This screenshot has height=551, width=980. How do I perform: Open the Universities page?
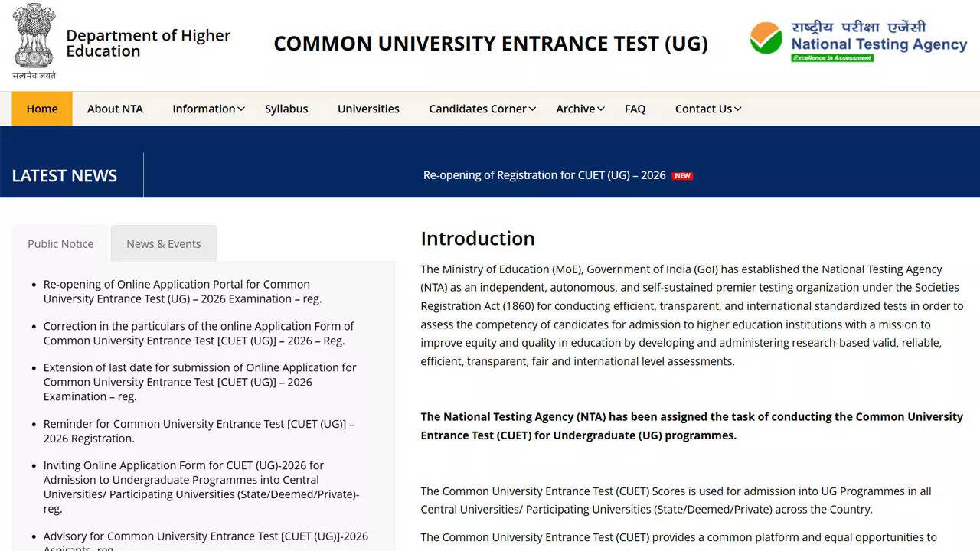coord(368,109)
